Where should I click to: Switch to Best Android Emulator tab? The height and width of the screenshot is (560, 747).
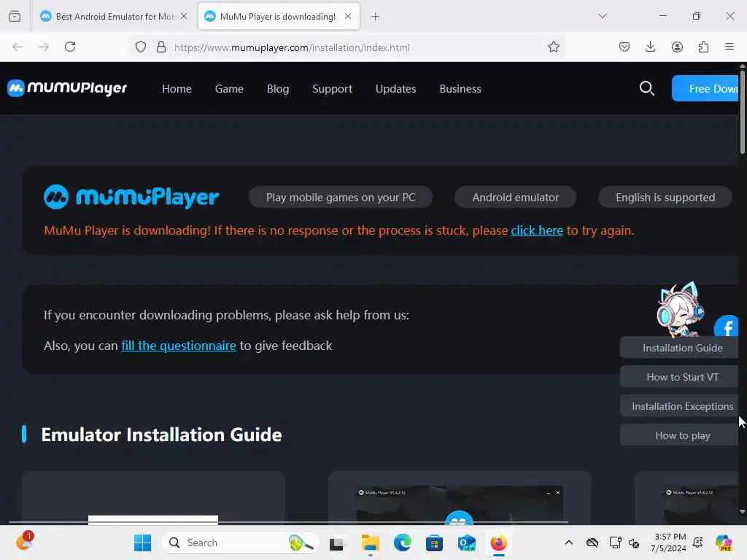tap(113, 16)
